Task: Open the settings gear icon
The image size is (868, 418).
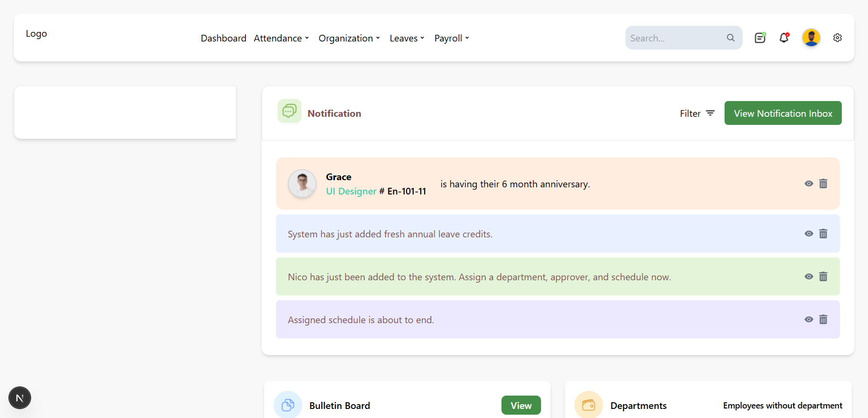Action: click(837, 38)
